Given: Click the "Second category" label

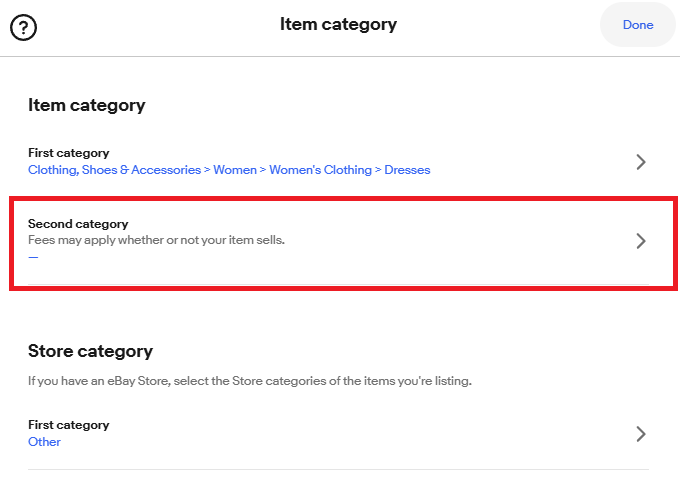Looking at the screenshot, I should click(78, 224).
